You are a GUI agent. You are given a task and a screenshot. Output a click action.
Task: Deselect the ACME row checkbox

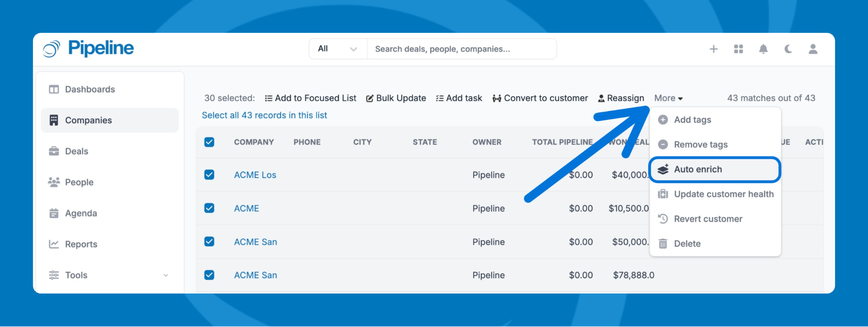click(209, 208)
